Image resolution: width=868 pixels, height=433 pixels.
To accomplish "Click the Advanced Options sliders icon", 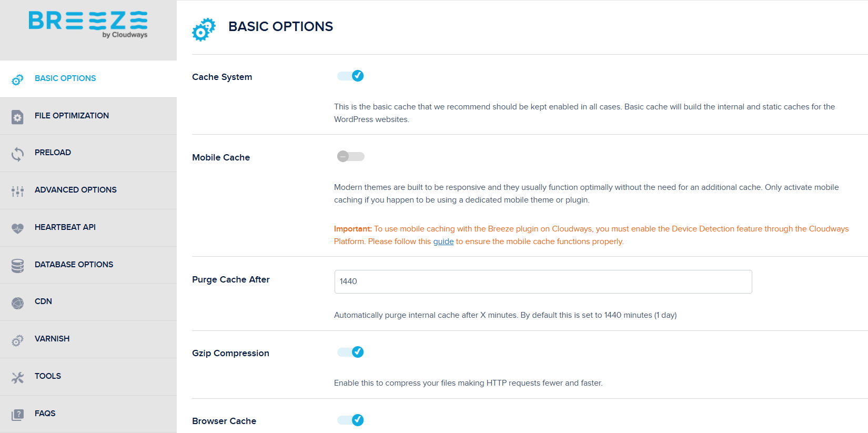I will coord(17,192).
